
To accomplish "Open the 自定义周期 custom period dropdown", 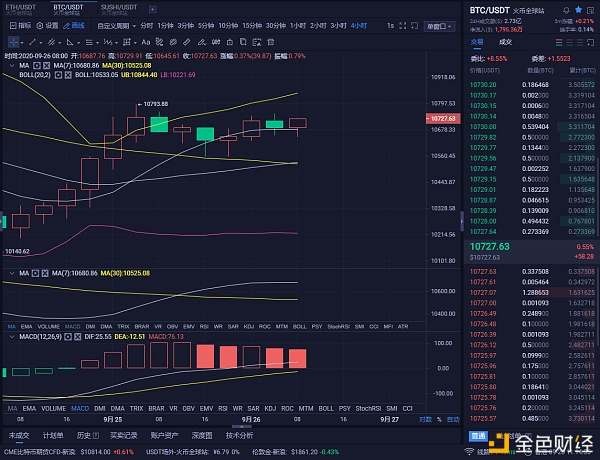I will point(116,25).
